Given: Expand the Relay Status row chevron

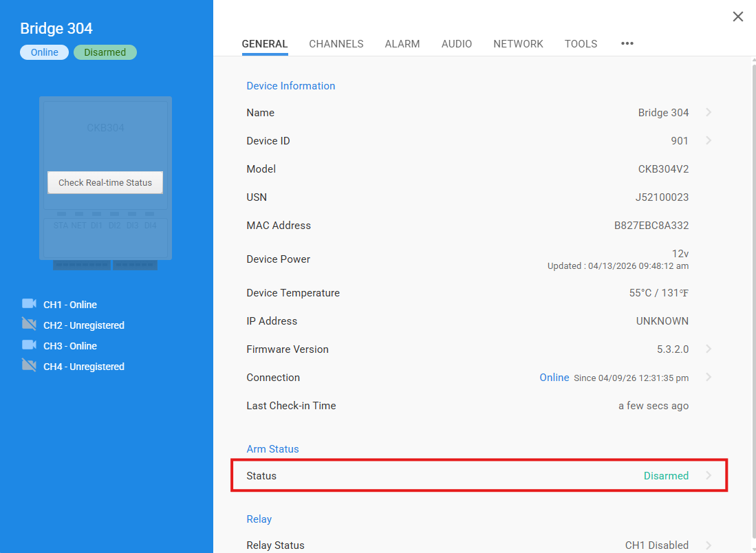Looking at the screenshot, I should coord(709,545).
